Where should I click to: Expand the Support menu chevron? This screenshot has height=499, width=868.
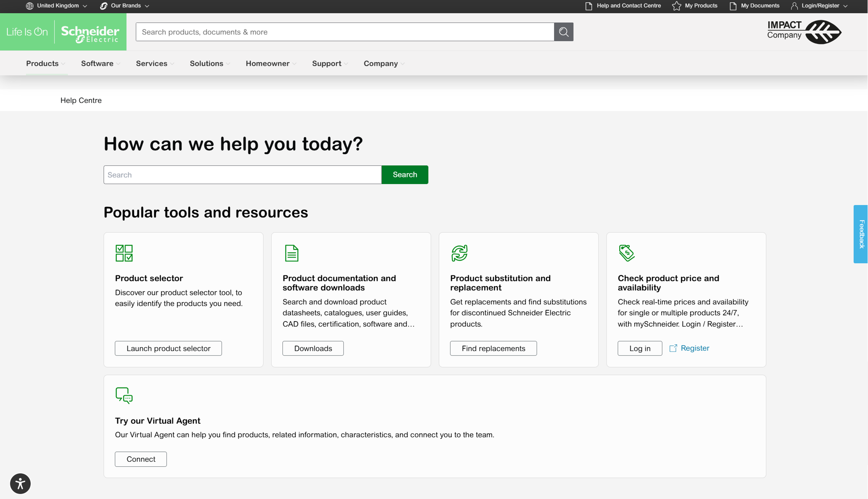click(346, 64)
